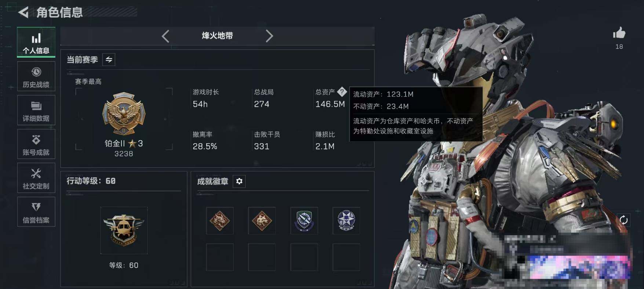Click the level 60 helicopter emblem
Screen dimensions: 644x289
tap(124, 230)
